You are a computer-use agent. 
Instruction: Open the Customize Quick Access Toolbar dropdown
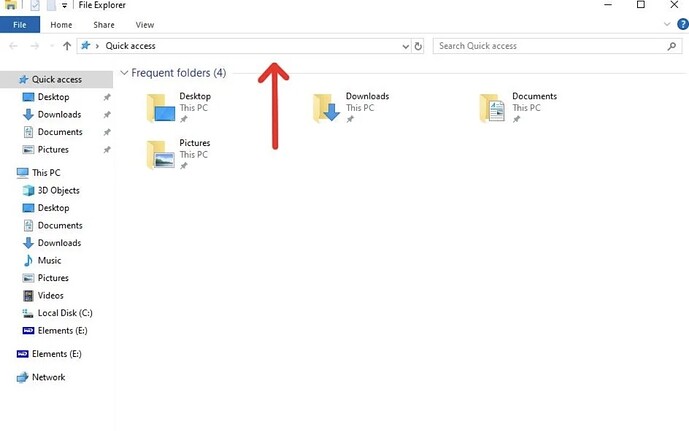point(65,6)
